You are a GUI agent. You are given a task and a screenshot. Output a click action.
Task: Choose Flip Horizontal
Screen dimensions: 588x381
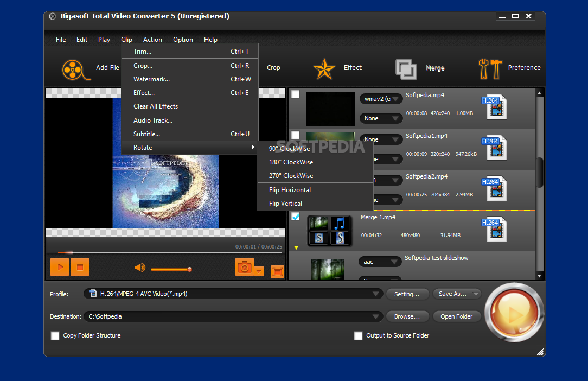click(315, 190)
